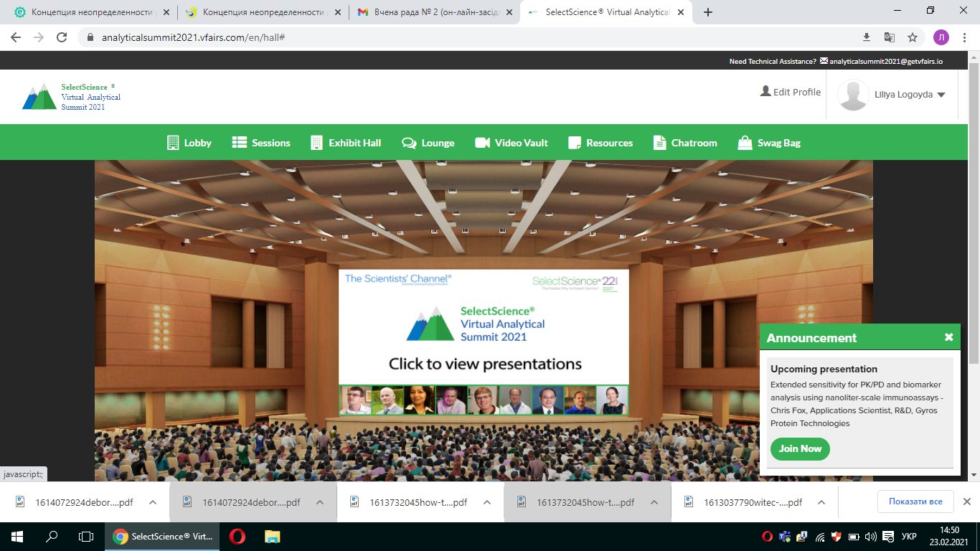Screen dimensions: 980x551
Task: Expand options for 1613037790witec pdf download
Action: (821, 502)
